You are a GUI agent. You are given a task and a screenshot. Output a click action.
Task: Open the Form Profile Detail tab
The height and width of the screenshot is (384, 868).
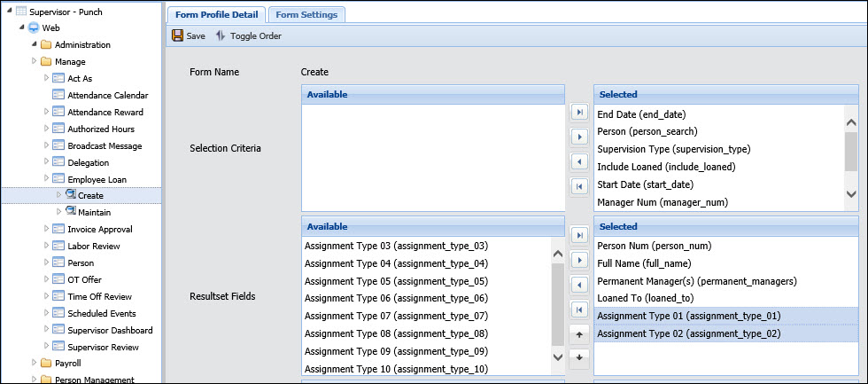pos(214,14)
